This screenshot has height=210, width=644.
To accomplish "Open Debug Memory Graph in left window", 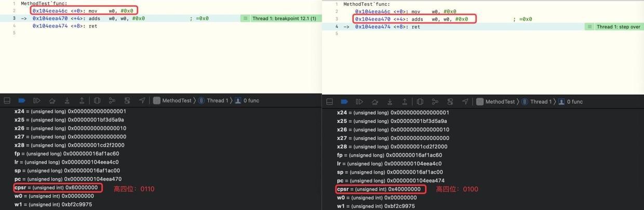I will coord(112,101).
